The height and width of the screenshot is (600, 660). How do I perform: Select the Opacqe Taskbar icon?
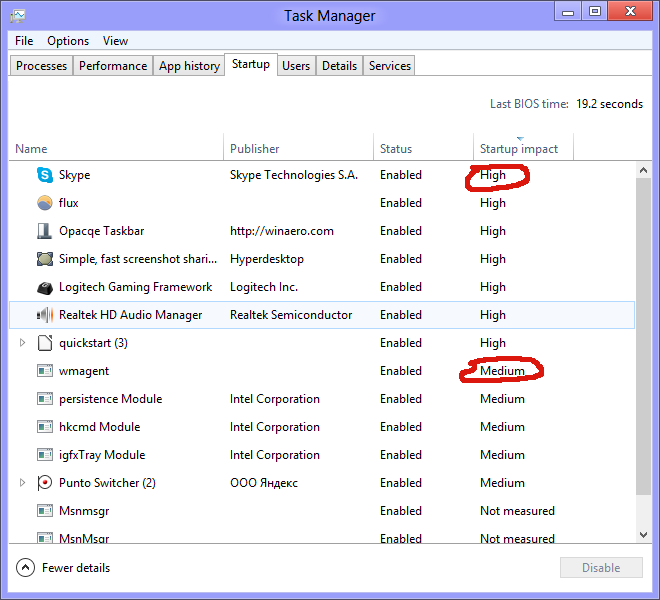(45, 231)
